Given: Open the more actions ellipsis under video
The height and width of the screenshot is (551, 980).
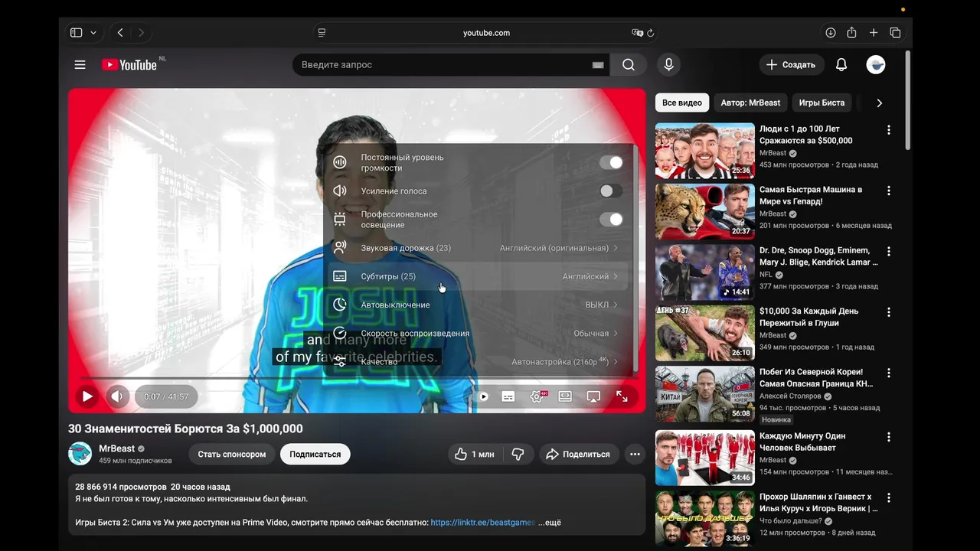Looking at the screenshot, I should coord(635,454).
